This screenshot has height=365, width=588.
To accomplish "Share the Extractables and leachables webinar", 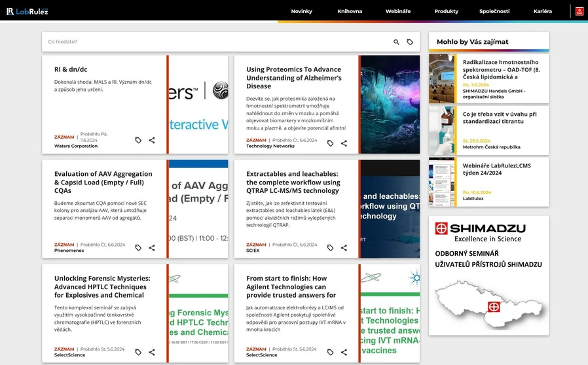I will 344,248.
